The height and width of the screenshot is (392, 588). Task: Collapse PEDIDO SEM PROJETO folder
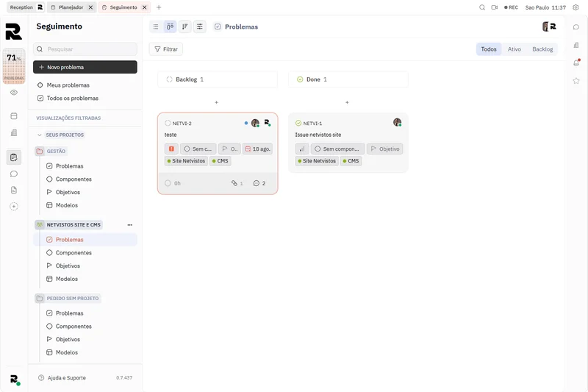point(40,298)
